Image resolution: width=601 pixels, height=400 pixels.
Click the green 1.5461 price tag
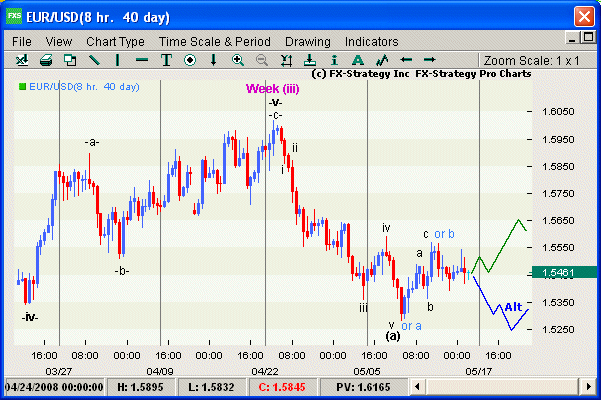[564, 272]
